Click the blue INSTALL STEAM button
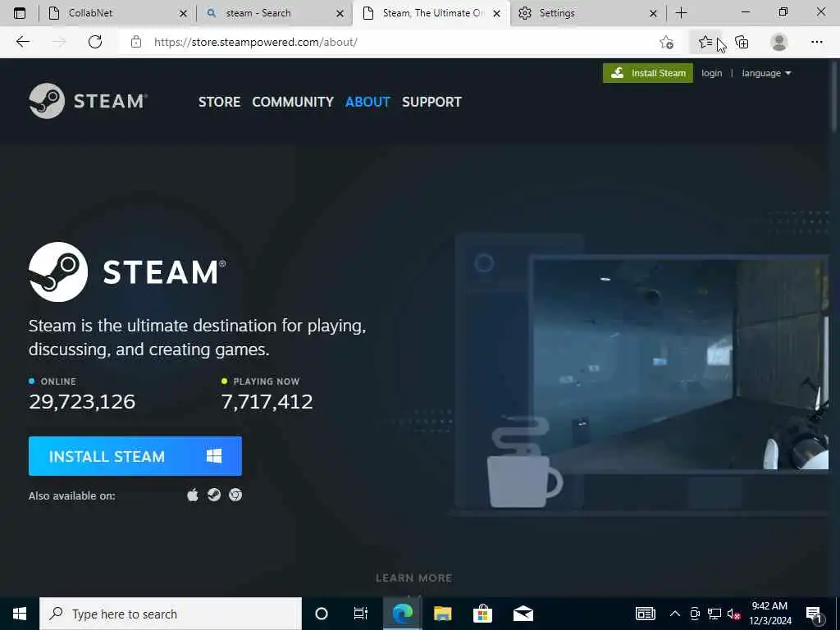The width and height of the screenshot is (840, 630). point(135,456)
